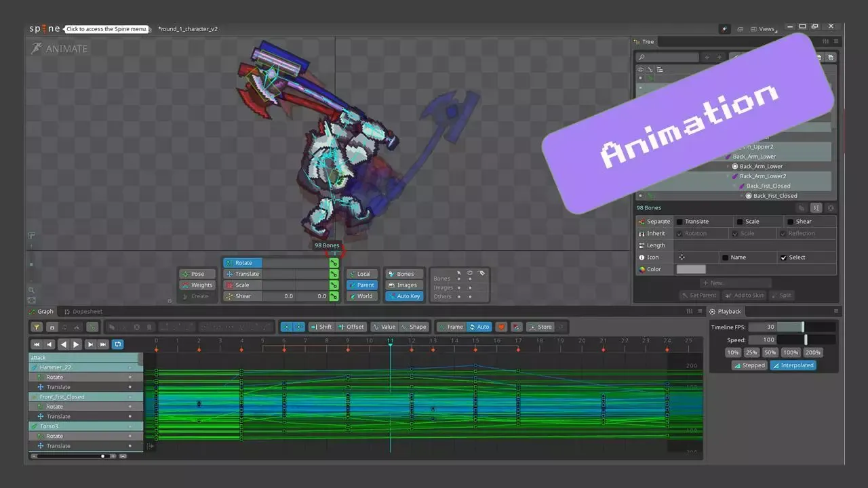Activate the Rotate transform tool
The image size is (868, 488).
[243, 263]
